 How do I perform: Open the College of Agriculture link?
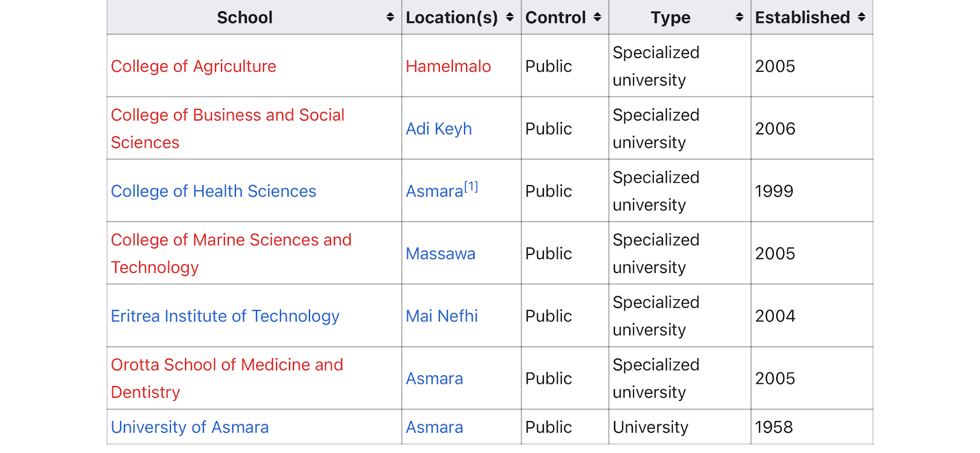pyautogui.click(x=193, y=66)
